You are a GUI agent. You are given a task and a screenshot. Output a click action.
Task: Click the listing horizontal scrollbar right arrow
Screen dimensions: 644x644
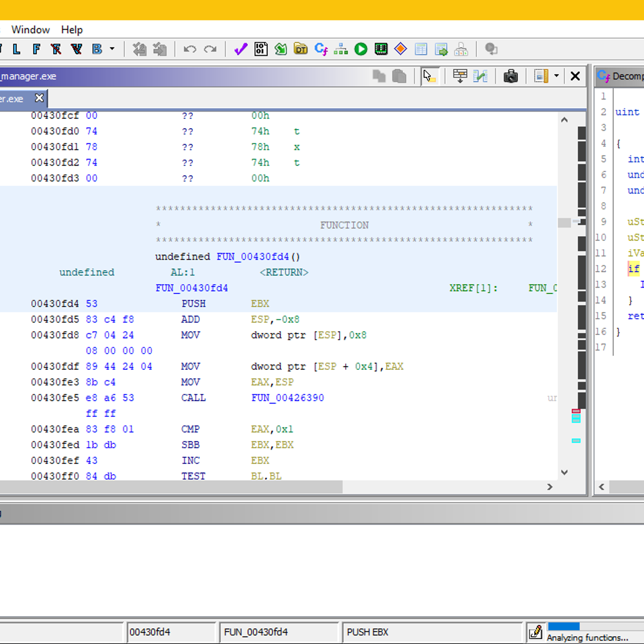[550, 487]
